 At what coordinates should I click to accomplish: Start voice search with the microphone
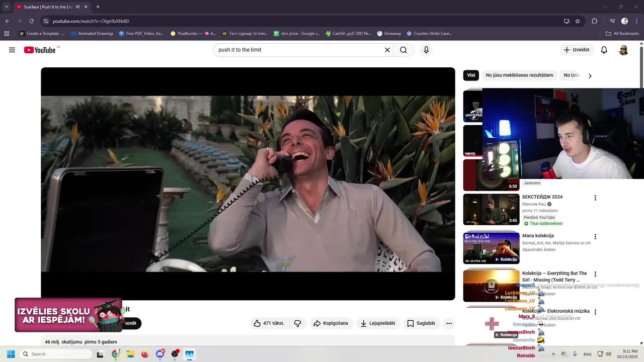426,50
